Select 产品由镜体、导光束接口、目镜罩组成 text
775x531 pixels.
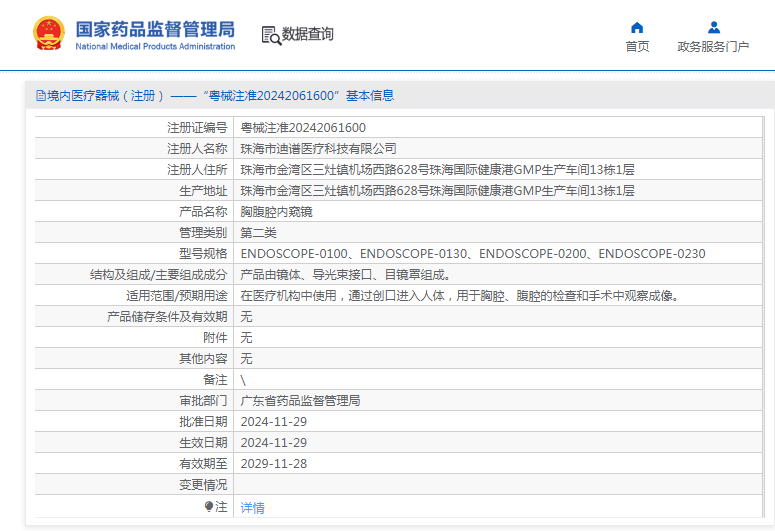[x=345, y=275]
